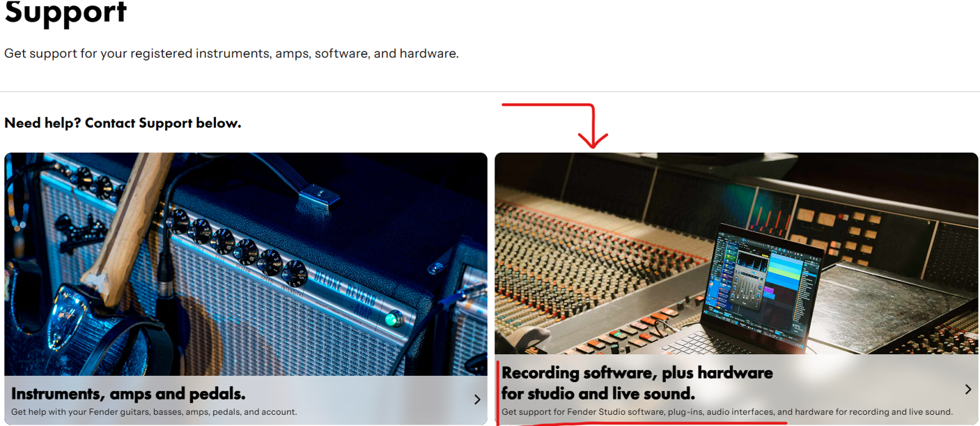
Task: Click "Get support for Fender Studio software" description
Action: point(726,412)
